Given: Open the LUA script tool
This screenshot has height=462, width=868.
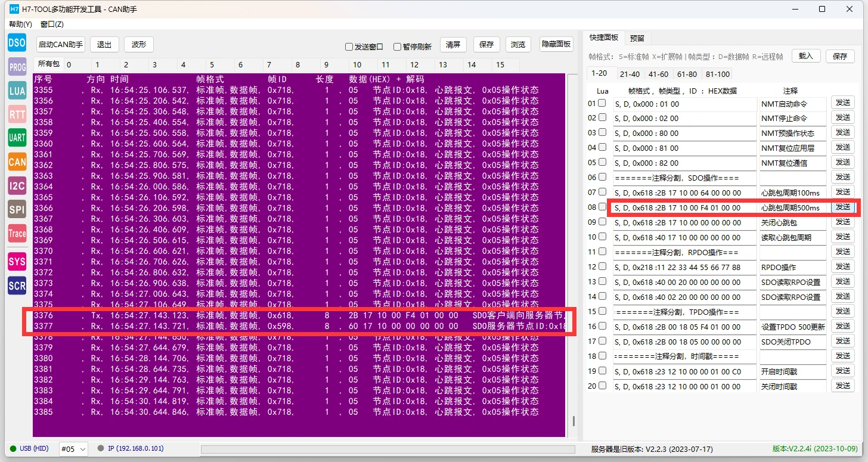Looking at the screenshot, I should (x=17, y=91).
